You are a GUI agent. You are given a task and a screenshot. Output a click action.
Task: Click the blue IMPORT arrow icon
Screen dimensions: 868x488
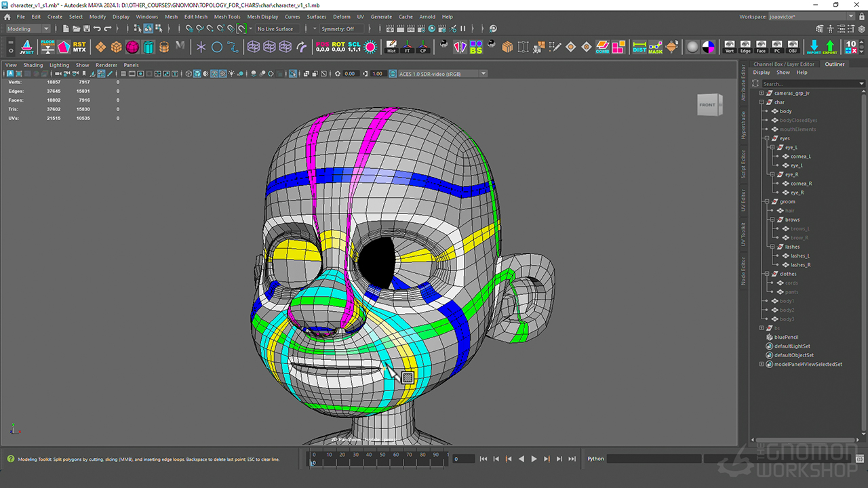point(814,47)
